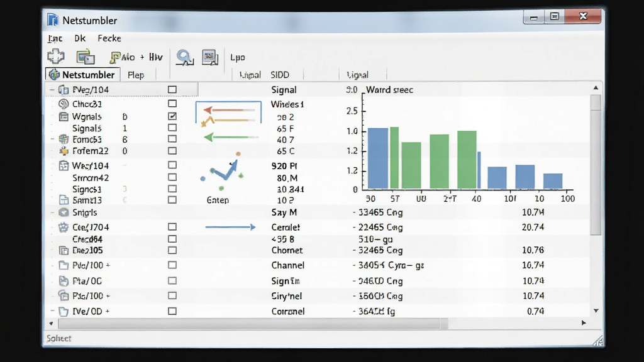
Task: Tick the Ceej704 row checkbox
Action: point(172,226)
